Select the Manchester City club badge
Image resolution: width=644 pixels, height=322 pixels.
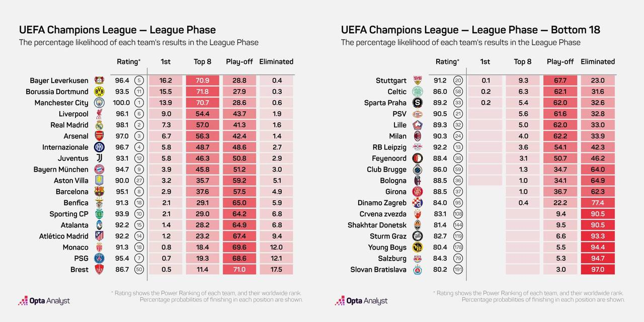point(99,103)
